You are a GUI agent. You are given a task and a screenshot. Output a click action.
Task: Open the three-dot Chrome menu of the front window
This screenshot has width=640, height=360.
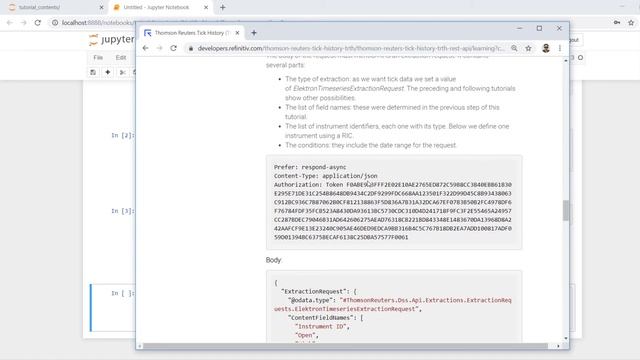pos(560,48)
